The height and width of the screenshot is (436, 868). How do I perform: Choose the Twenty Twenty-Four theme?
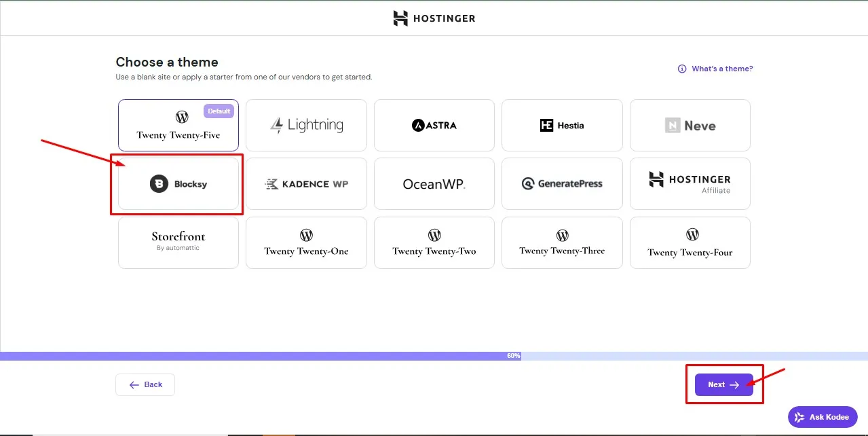coord(690,242)
